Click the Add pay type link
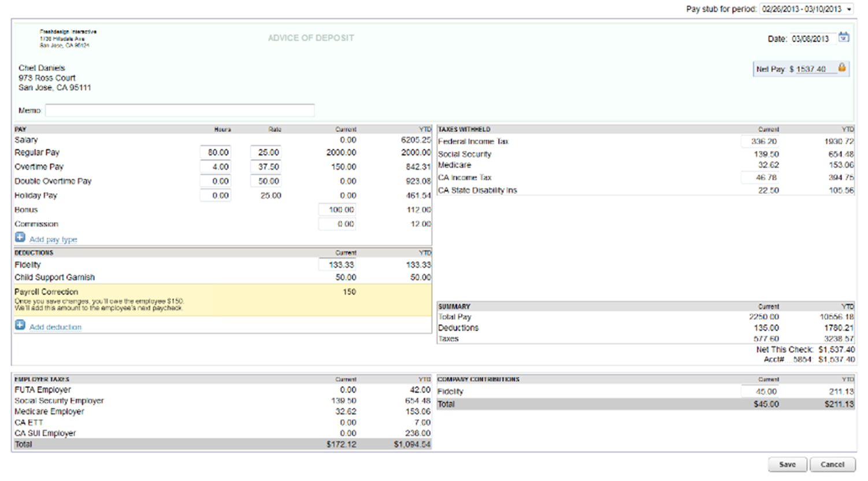The image size is (868, 481). (x=53, y=239)
